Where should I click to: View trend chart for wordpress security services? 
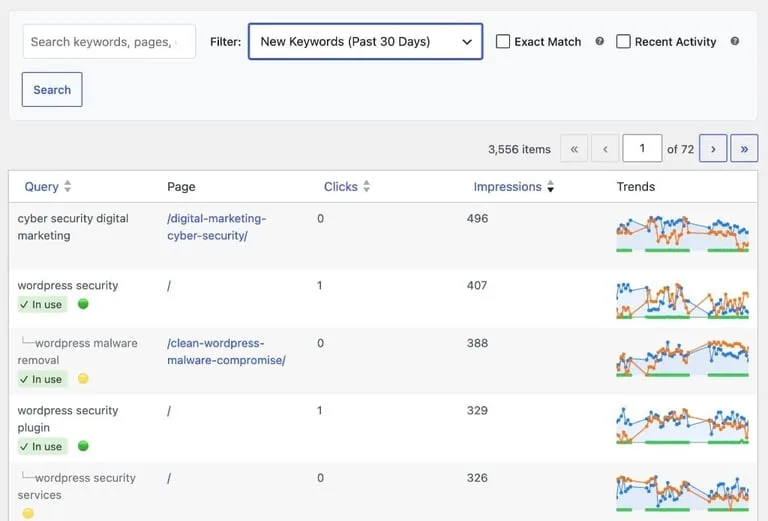682,493
